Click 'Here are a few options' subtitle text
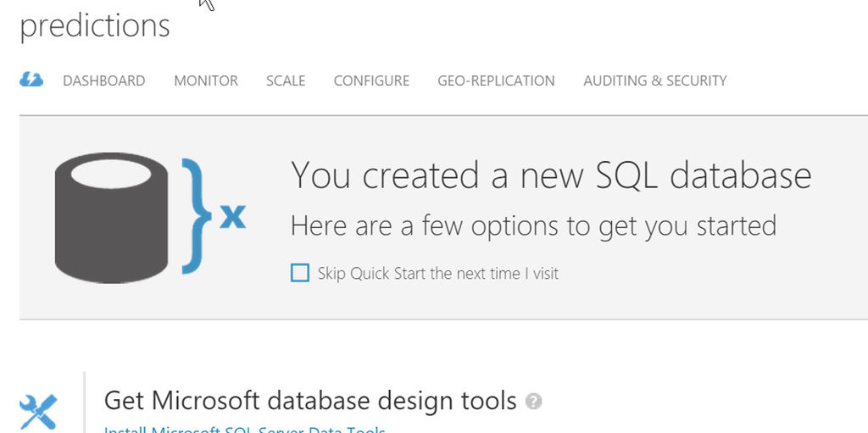Viewport: 868px width, 433px height. tap(533, 225)
